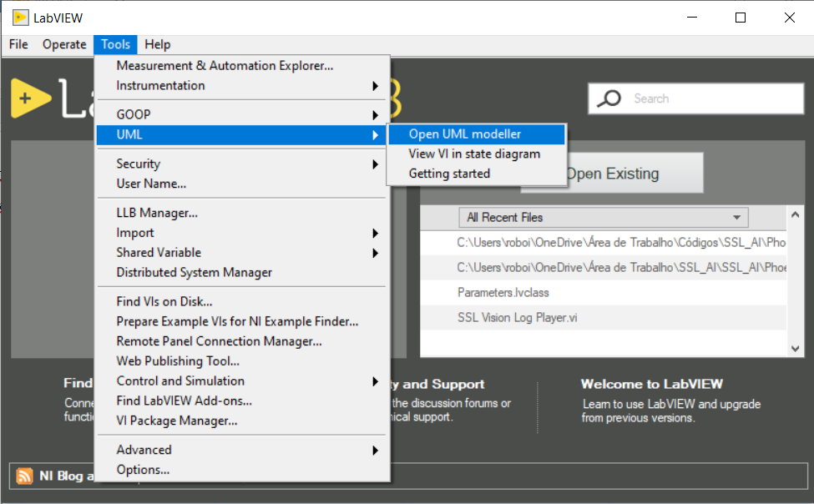
Task: Click the Welcome to LabVIEW link
Action: click(651, 384)
